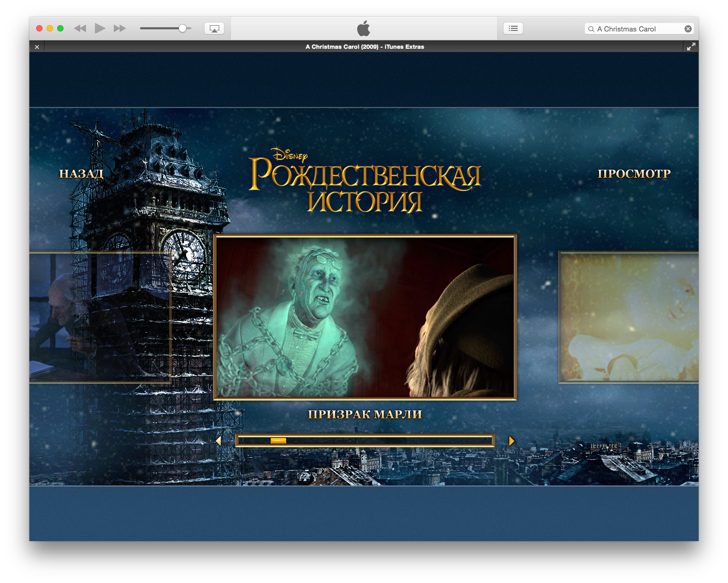The image size is (728, 583).
Task: Select the Marley's ghost scene thumbnail
Action: [365, 317]
